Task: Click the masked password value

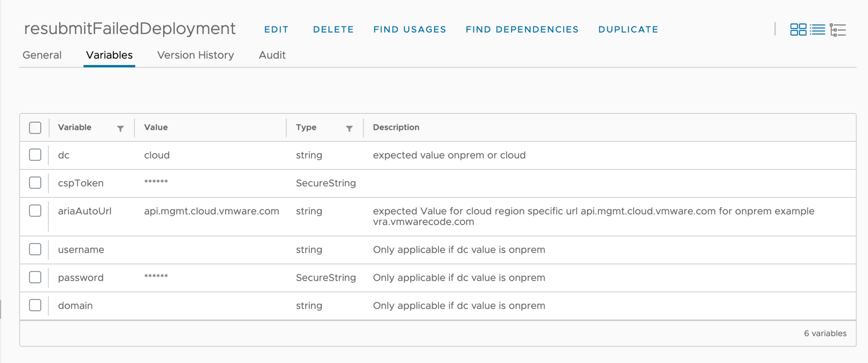Action: pyautogui.click(x=156, y=276)
